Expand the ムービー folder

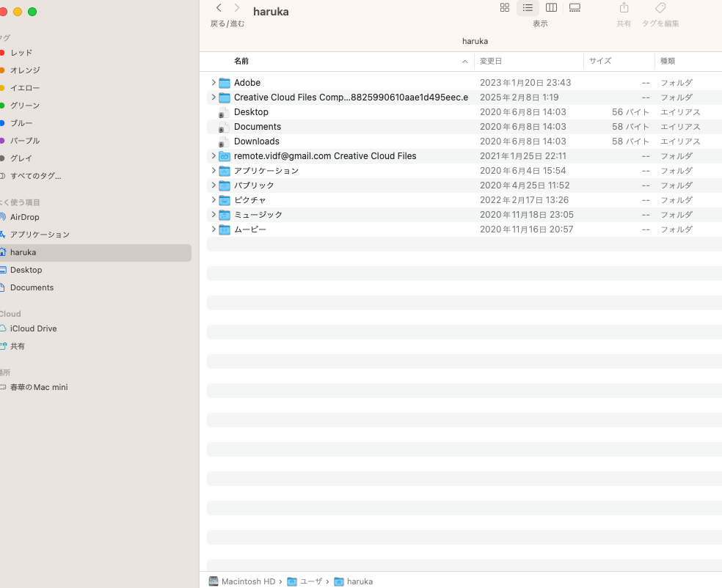click(214, 229)
